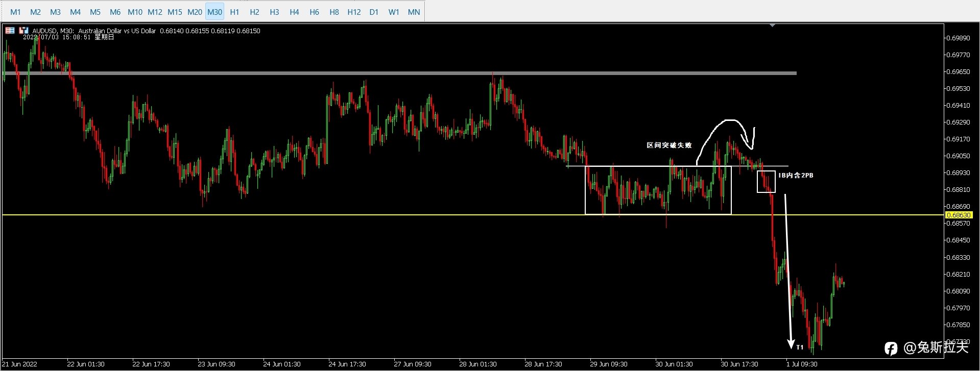The height and width of the screenshot is (371, 980).
Task: Click the 0.68450 price scale label
Action: tap(958, 240)
